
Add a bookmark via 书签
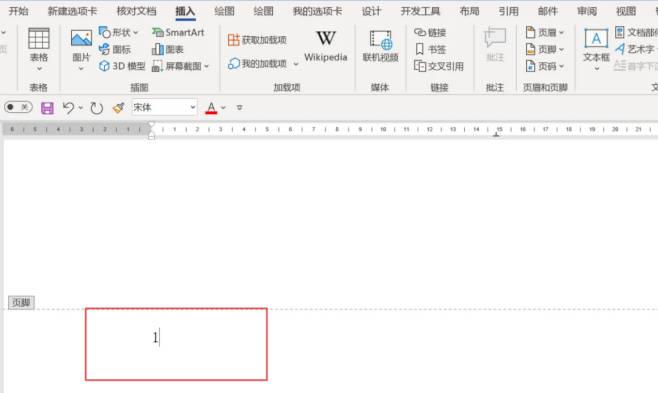pos(430,49)
